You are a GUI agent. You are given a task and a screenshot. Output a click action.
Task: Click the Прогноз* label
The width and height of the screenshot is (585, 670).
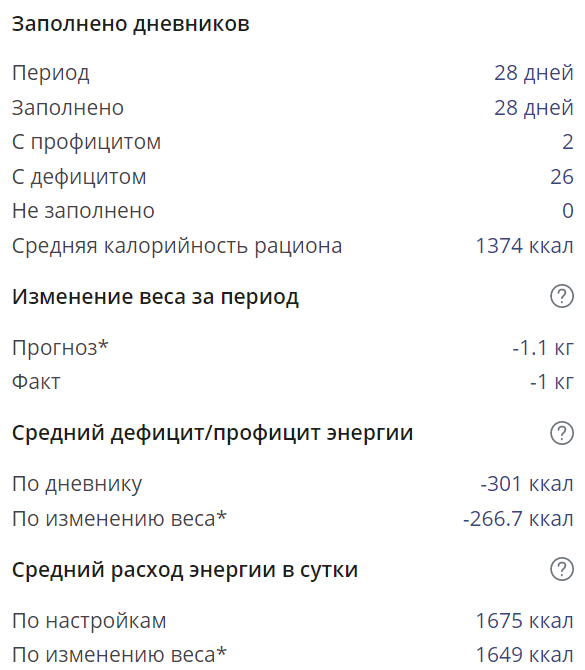[60, 348]
